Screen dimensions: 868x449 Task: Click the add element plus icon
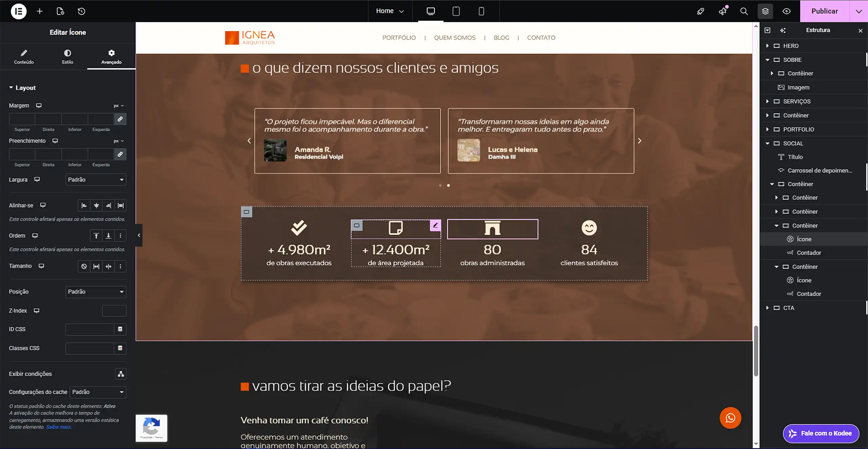[x=40, y=11]
